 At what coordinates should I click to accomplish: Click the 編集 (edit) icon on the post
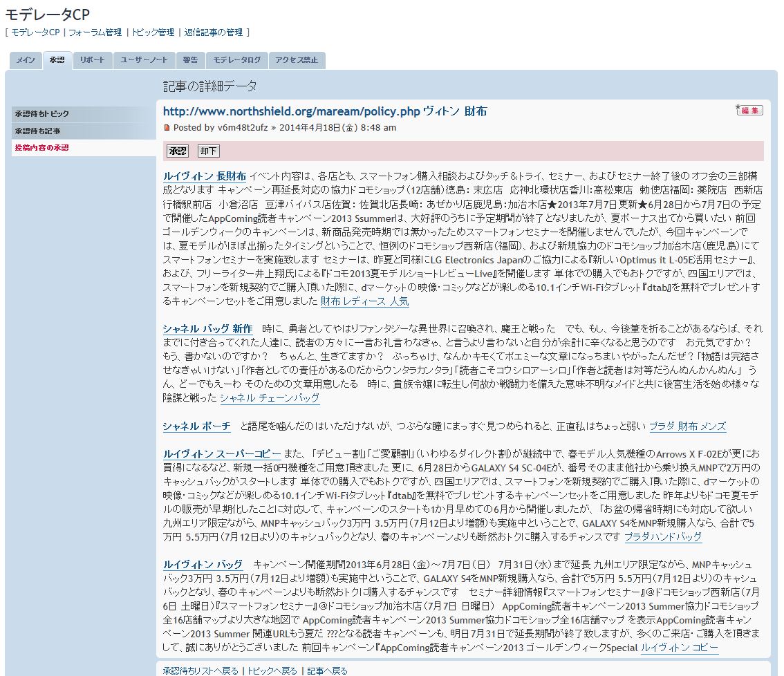click(x=749, y=111)
